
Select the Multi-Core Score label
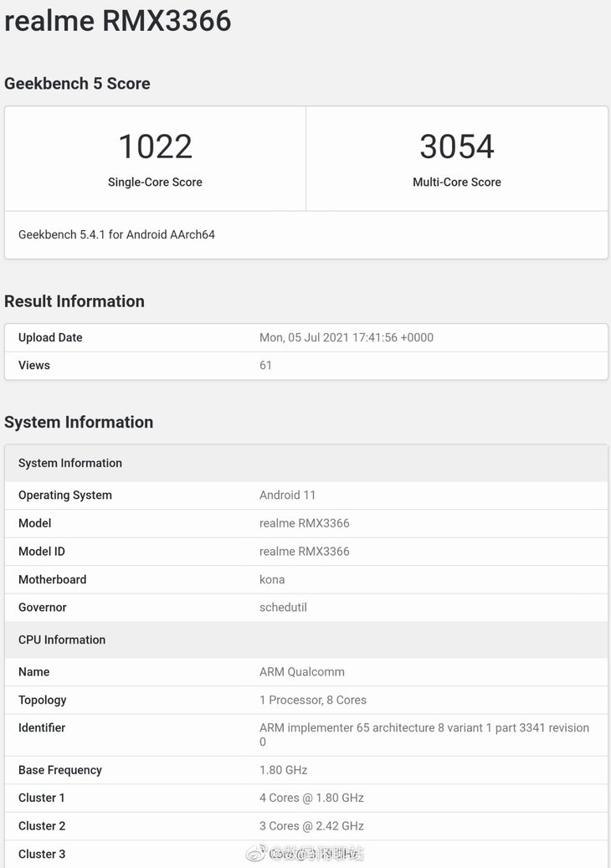pos(456,182)
